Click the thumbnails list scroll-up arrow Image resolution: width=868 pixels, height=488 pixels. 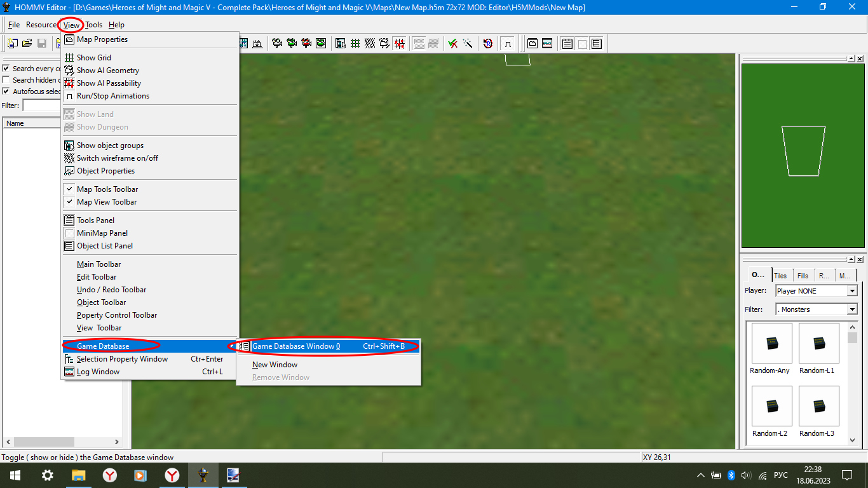tap(853, 327)
